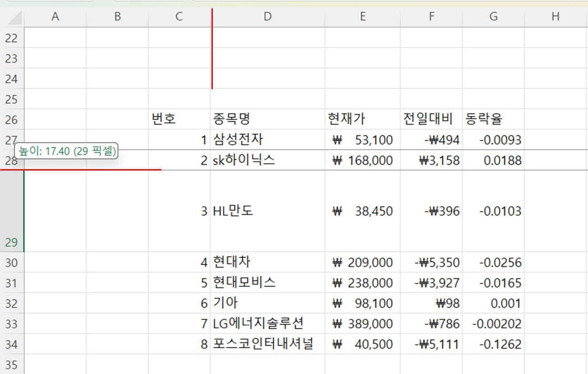
Task: Select row 34 header
Action: pos(12,344)
